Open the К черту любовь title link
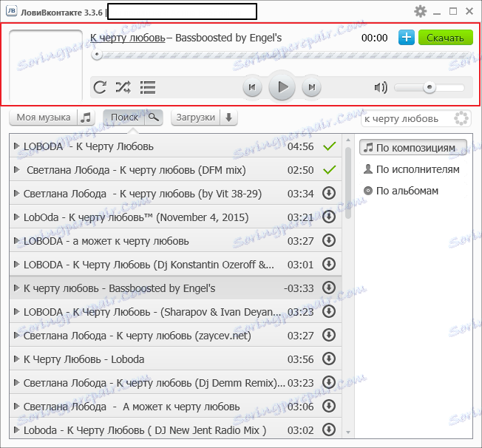The width and height of the screenshot is (482, 448). pos(128,38)
